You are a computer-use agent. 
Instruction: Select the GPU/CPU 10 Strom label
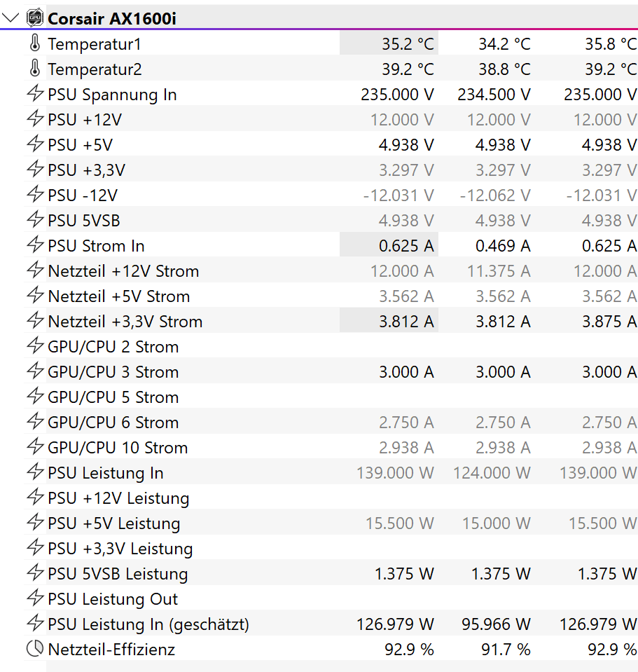[x=118, y=448]
